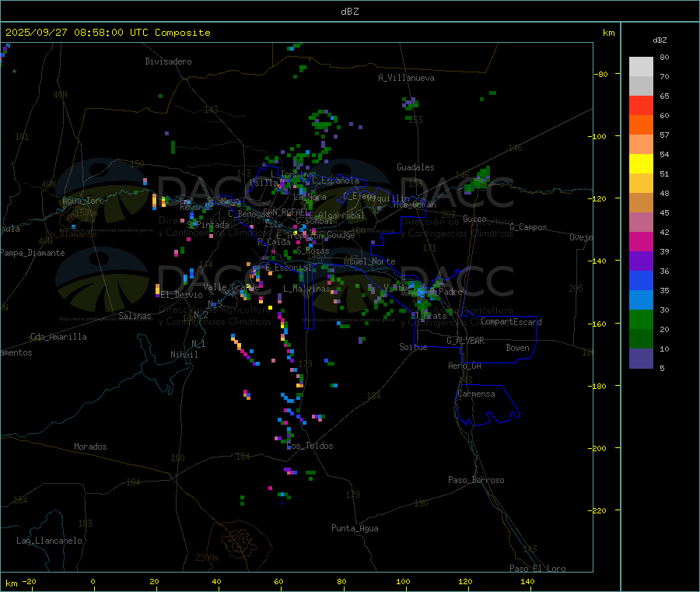The width and height of the screenshot is (700, 592).
Task: Click the Salinas label on the map
Action: [137, 316]
